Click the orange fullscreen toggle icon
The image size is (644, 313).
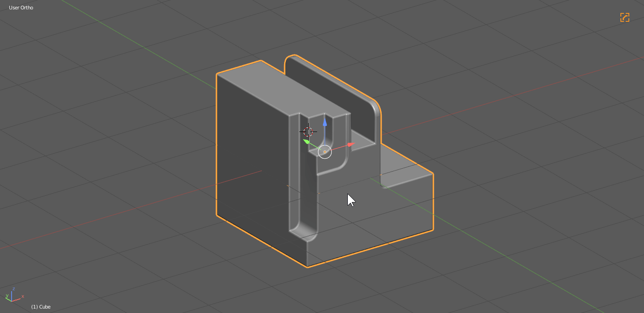point(624,17)
